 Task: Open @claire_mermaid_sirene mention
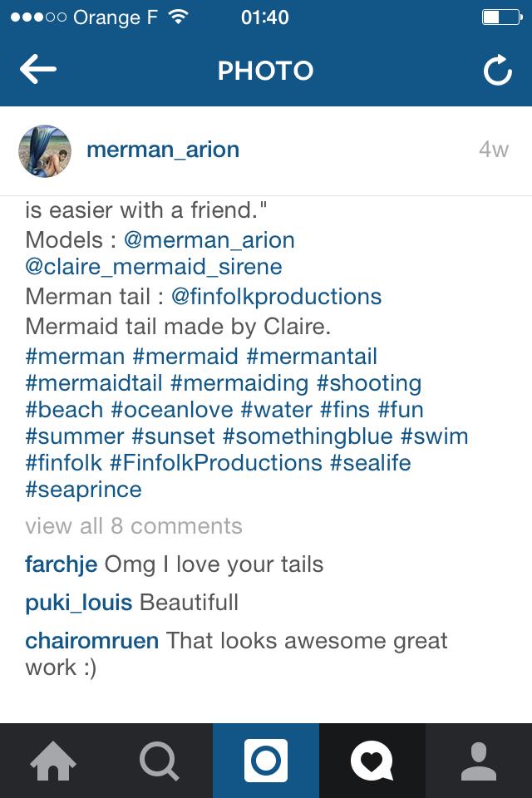154,267
